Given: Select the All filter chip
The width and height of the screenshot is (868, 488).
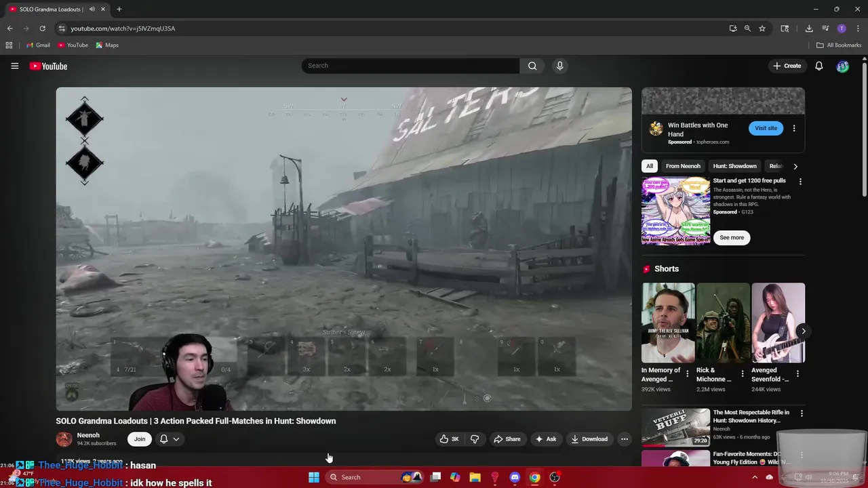Looking at the screenshot, I should pos(650,166).
